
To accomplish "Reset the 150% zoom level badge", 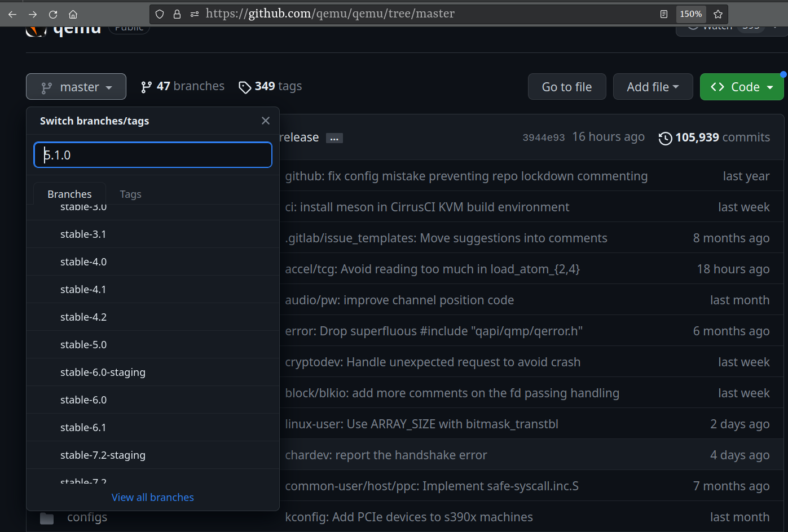I will tap(691, 14).
